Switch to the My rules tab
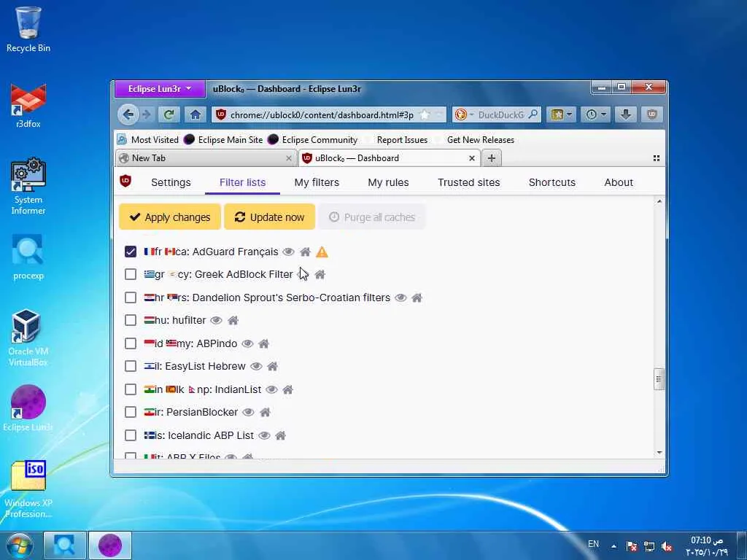The height and width of the screenshot is (560, 747). pos(388,182)
